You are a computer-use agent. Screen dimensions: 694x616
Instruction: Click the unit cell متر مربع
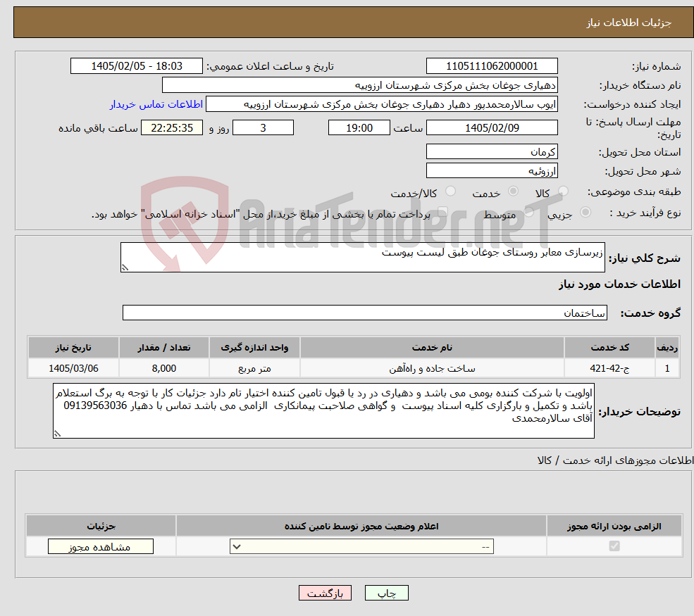tap(254, 368)
